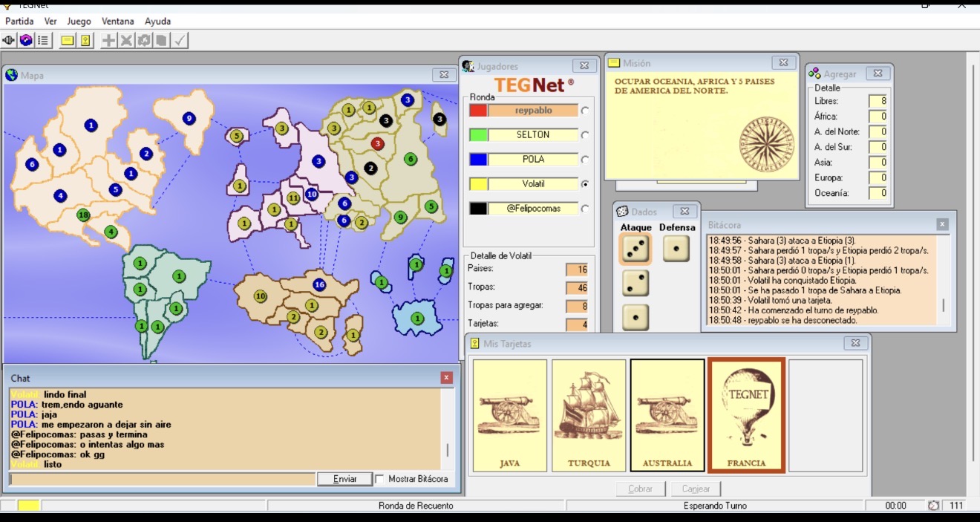Enable the Mostrar Bitácora checkbox

coord(380,479)
